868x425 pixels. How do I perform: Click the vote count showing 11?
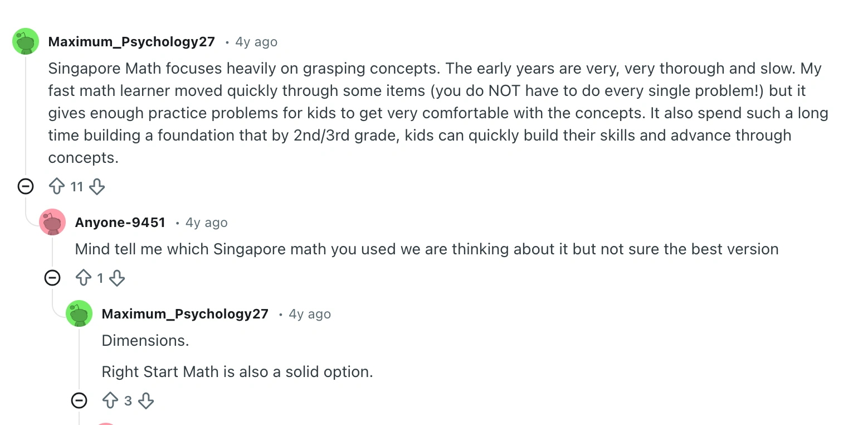point(77,186)
